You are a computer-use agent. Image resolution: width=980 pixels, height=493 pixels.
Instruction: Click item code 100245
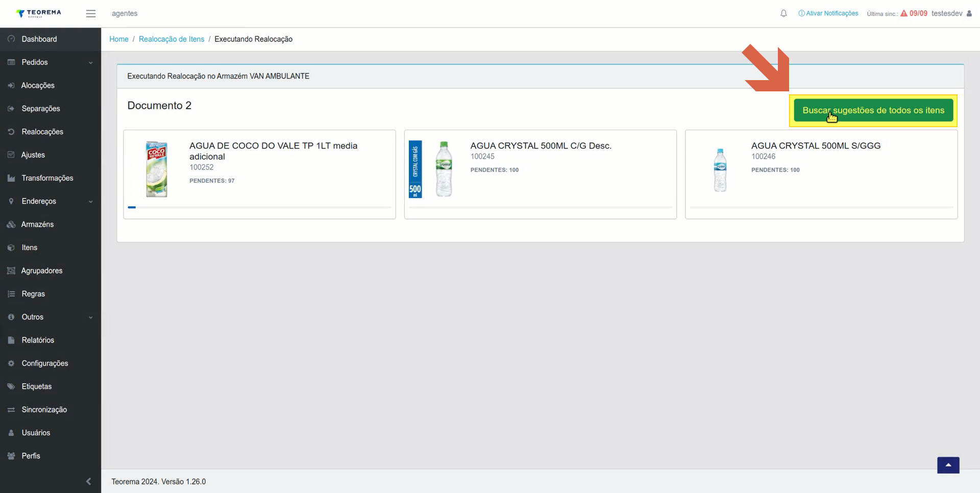tap(482, 157)
